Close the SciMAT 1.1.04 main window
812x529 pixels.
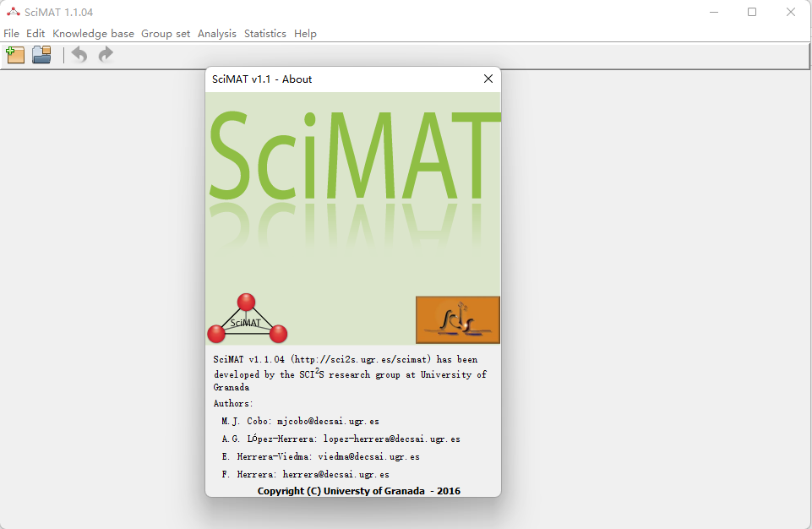[791, 12]
